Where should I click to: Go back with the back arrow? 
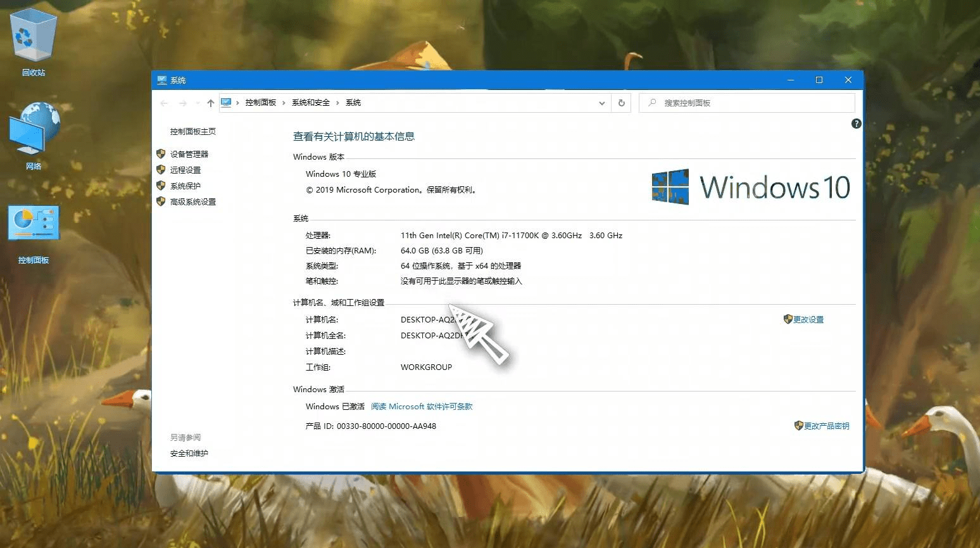[165, 103]
